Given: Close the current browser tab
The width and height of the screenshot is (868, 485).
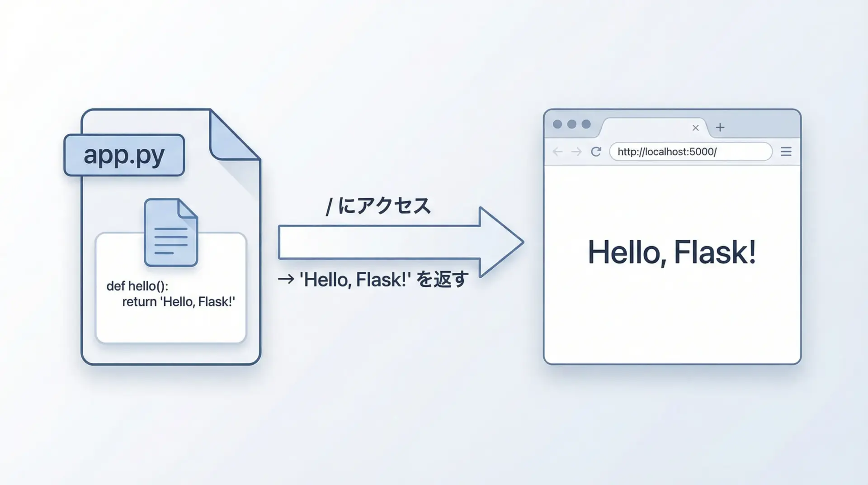Looking at the screenshot, I should tap(695, 128).
